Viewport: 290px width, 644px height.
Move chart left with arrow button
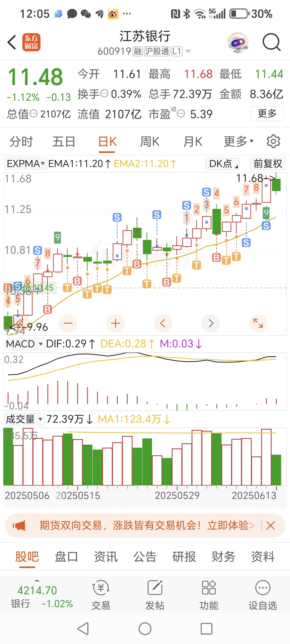(x=163, y=323)
